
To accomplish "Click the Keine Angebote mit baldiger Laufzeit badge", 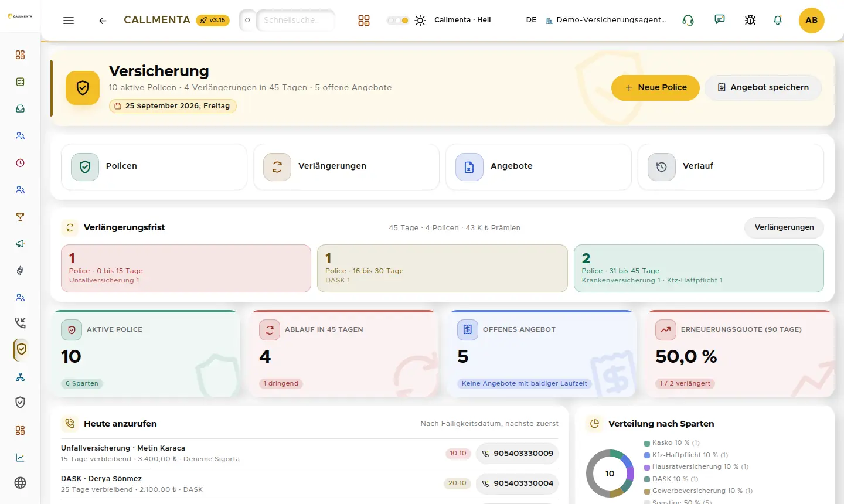I will tap(525, 384).
